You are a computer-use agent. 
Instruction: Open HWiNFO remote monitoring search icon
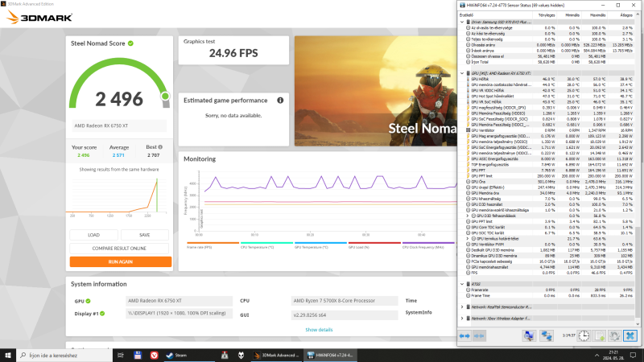529,335
